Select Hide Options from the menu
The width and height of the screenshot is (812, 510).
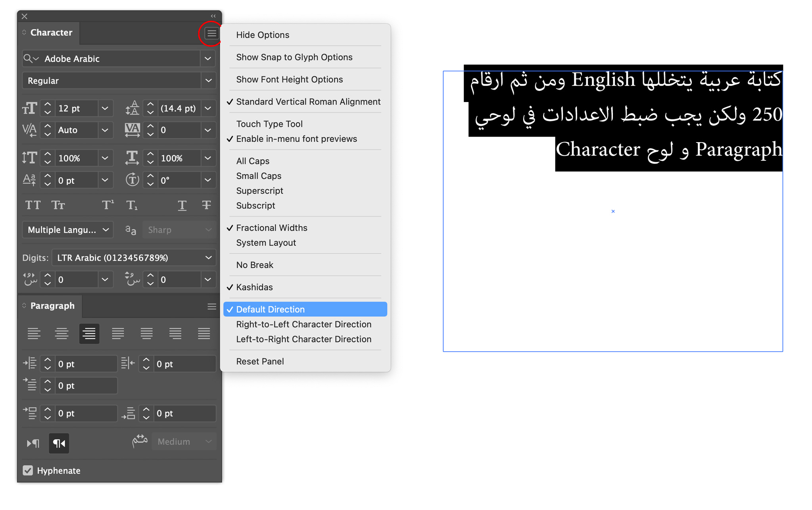[x=262, y=35]
